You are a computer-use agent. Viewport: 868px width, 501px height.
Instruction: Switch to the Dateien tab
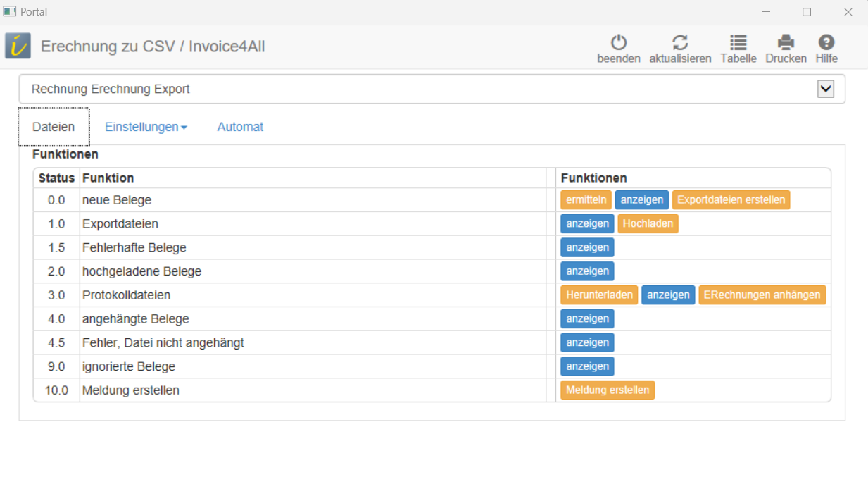[54, 127]
